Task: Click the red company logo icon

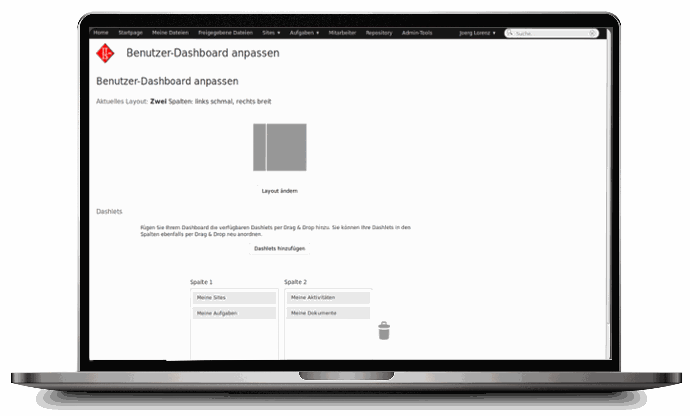Action: (104, 54)
